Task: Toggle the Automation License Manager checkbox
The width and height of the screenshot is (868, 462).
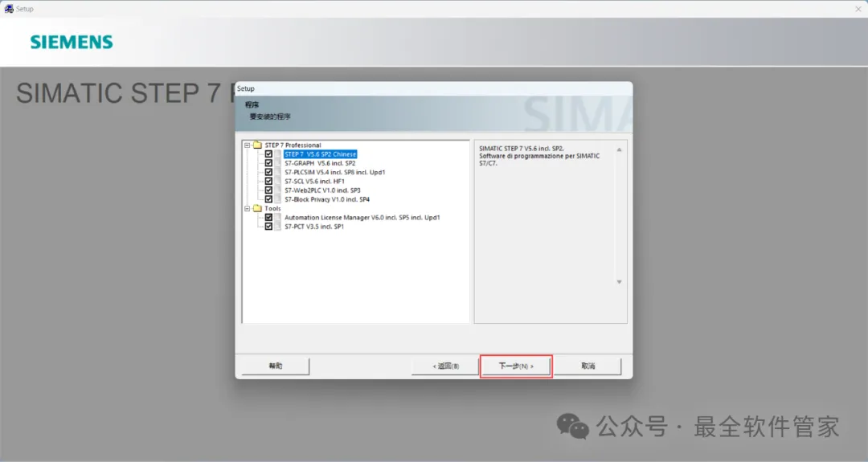Action: click(x=268, y=218)
